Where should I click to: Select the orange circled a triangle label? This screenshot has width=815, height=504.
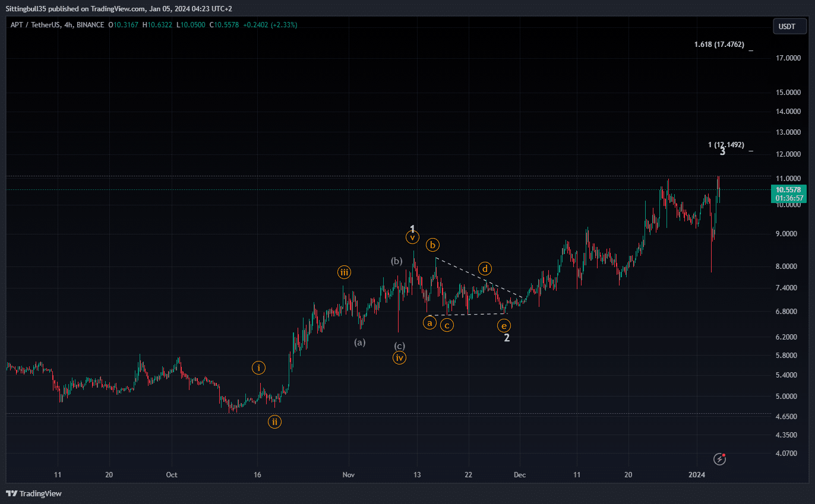point(429,323)
